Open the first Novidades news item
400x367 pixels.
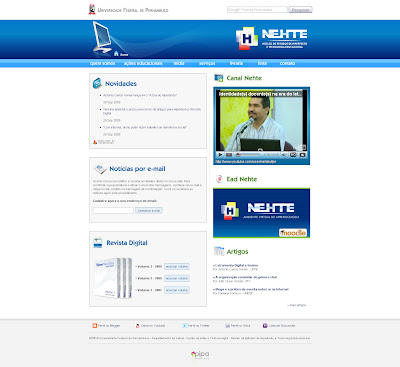140,95
